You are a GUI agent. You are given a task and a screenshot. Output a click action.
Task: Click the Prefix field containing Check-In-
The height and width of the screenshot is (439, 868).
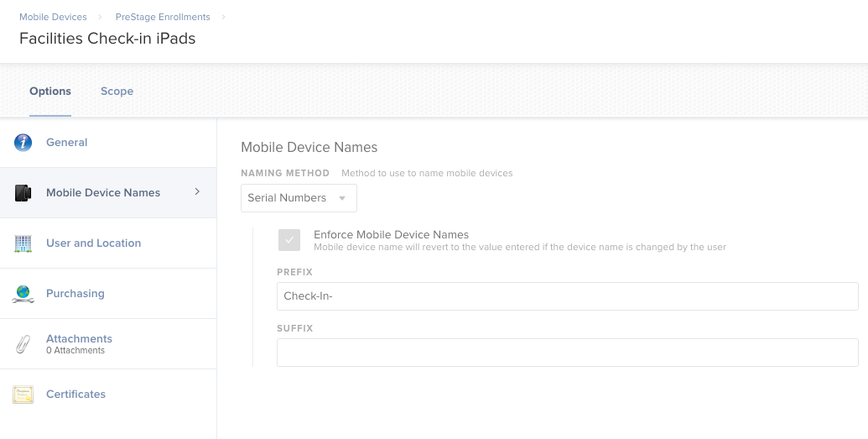coord(568,296)
